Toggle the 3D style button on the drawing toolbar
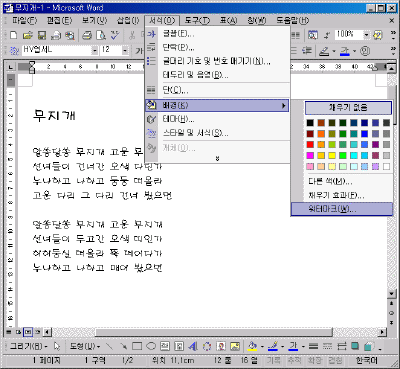The height and width of the screenshot is (369, 400). tap(368, 346)
